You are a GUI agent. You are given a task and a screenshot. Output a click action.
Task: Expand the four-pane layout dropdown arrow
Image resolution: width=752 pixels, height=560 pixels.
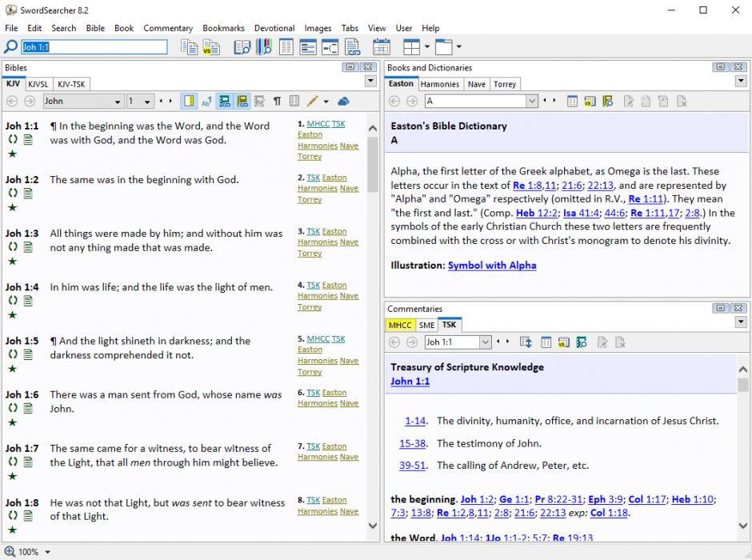[x=427, y=47]
